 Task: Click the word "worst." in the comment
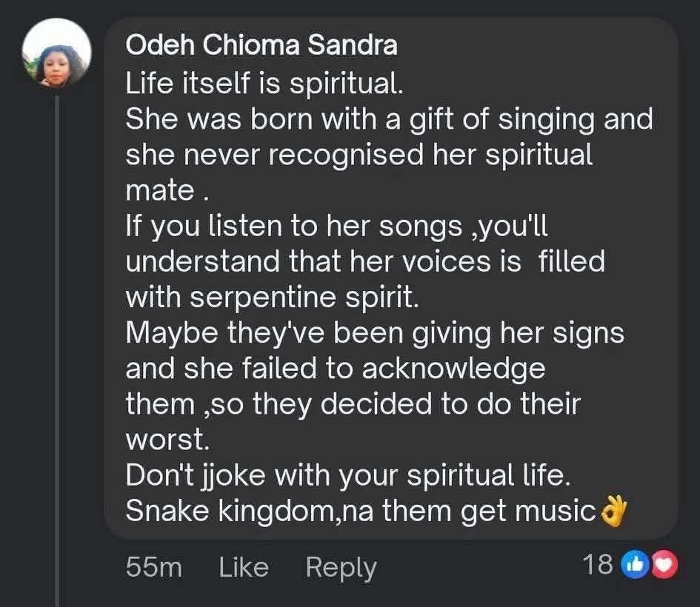tap(168, 440)
